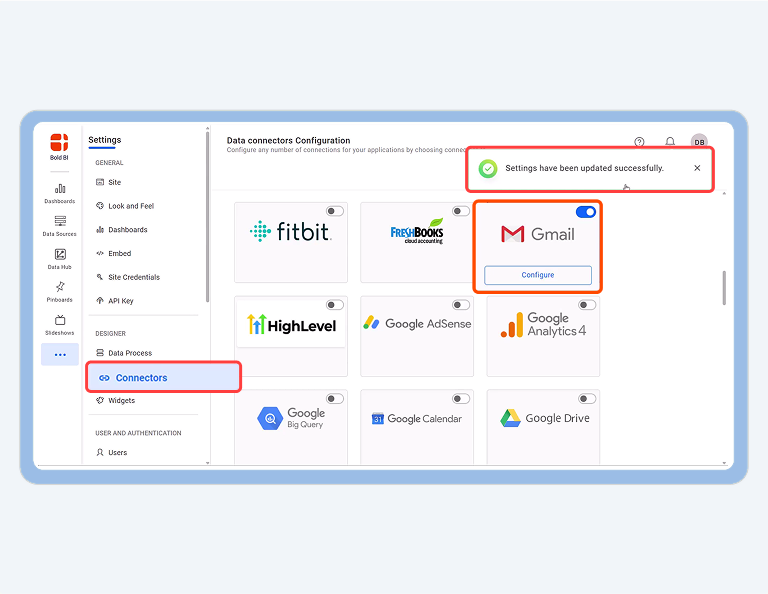Open Look and Feel settings
Image resolution: width=768 pixels, height=594 pixels.
125,206
